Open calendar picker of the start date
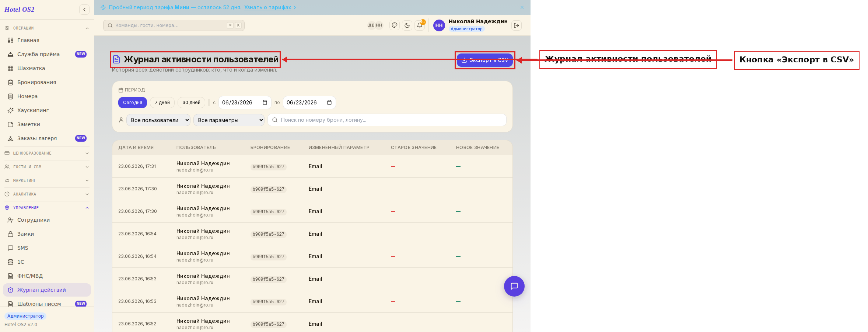This screenshot has height=332, width=868. click(265, 103)
